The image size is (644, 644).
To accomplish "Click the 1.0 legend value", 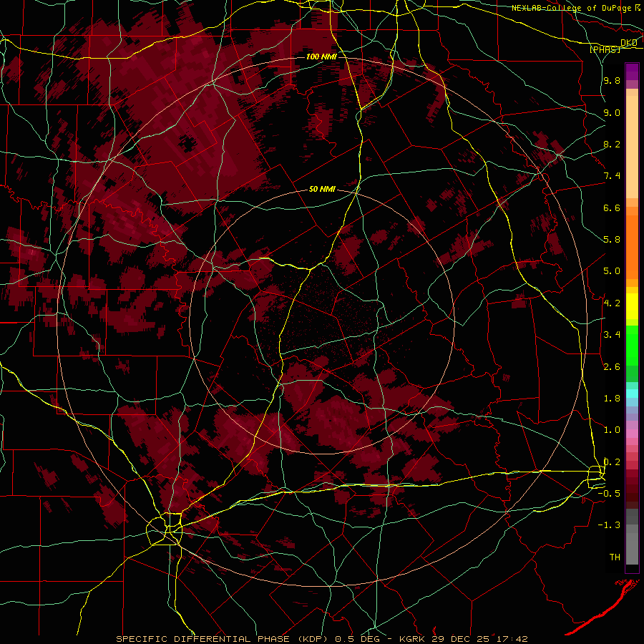I will pyautogui.click(x=612, y=430).
